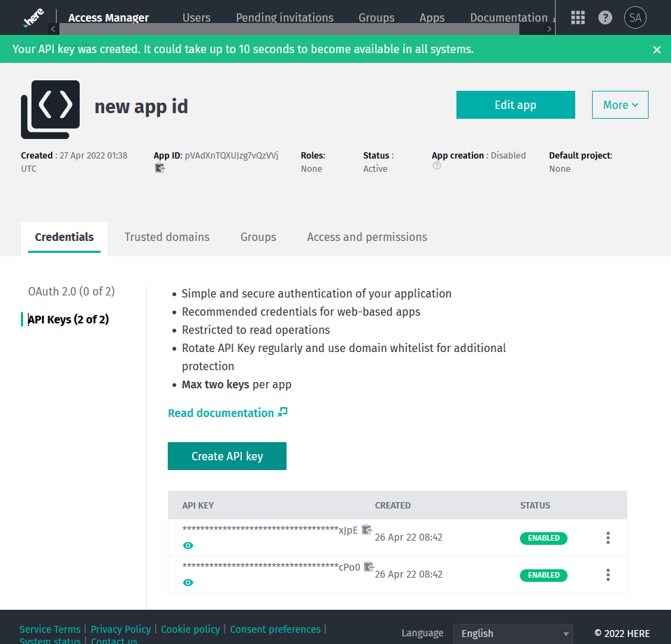Reveal the API key ending in xJpE

[188, 546]
